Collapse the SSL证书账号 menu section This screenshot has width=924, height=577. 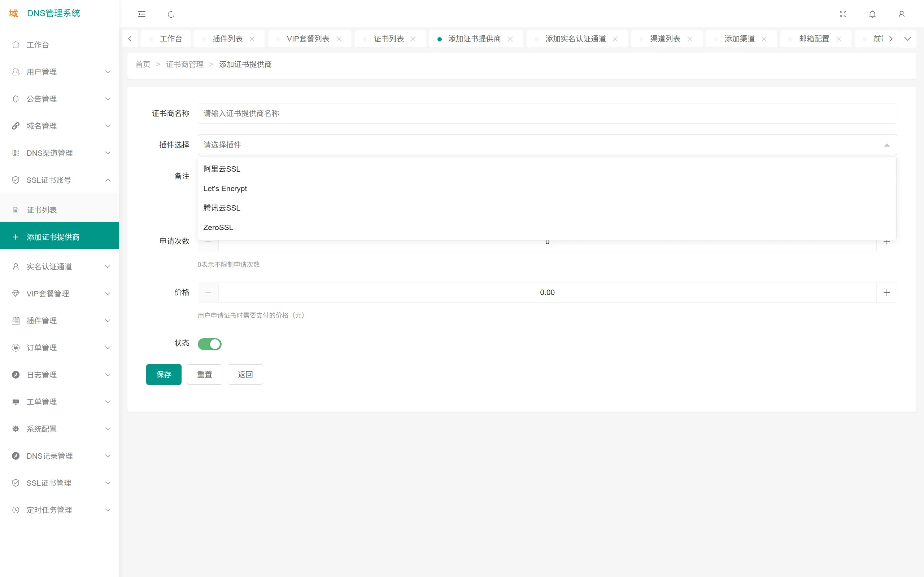(107, 180)
